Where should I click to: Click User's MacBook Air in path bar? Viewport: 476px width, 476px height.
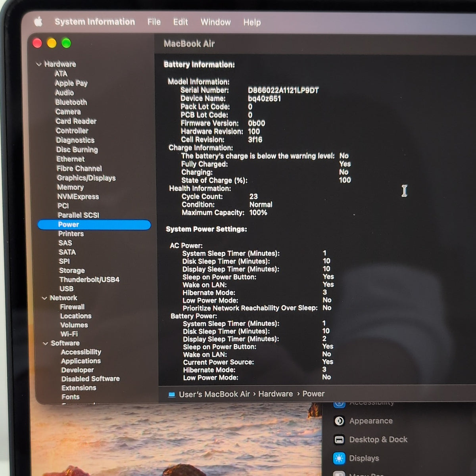click(214, 394)
